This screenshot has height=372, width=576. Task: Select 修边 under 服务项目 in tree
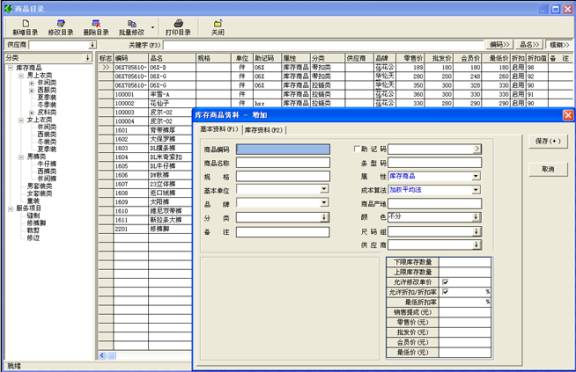pos(33,238)
